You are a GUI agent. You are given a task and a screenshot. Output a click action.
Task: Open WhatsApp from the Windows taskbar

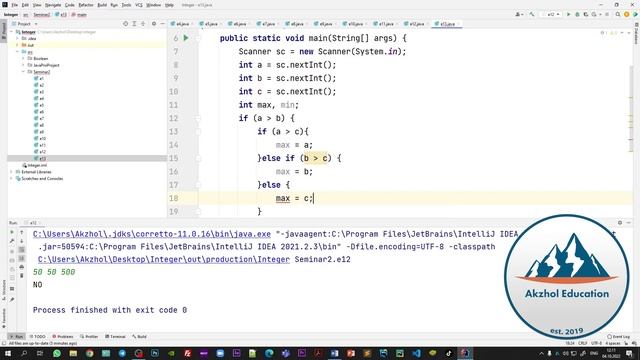[x=57, y=353]
